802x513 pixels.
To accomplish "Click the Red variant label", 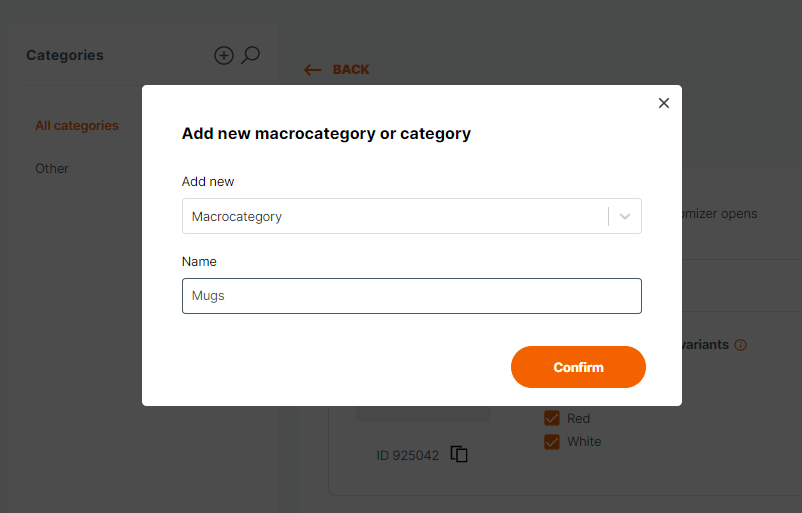I will coord(578,418).
